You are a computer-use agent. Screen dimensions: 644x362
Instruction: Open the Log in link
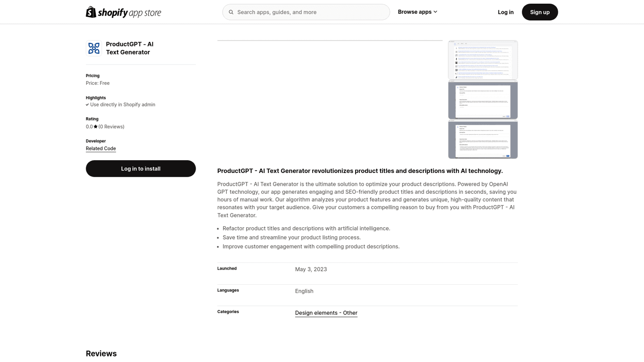pos(505,12)
